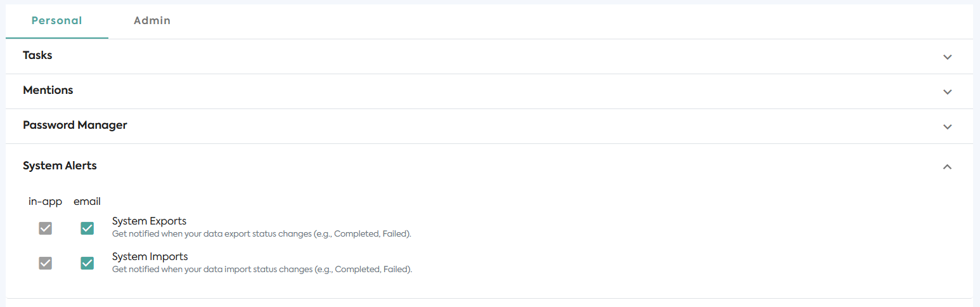The image size is (980, 307).
Task: Click the System Imports label
Action: tap(150, 257)
